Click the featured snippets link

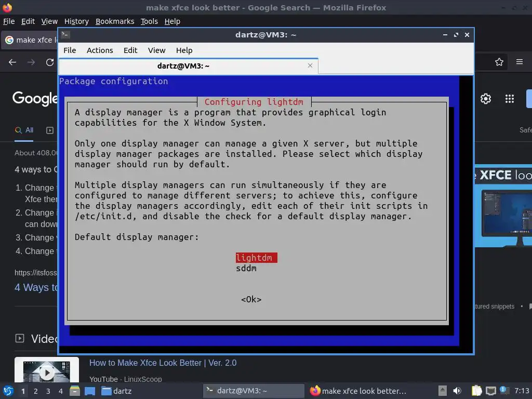click(x=495, y=307)
